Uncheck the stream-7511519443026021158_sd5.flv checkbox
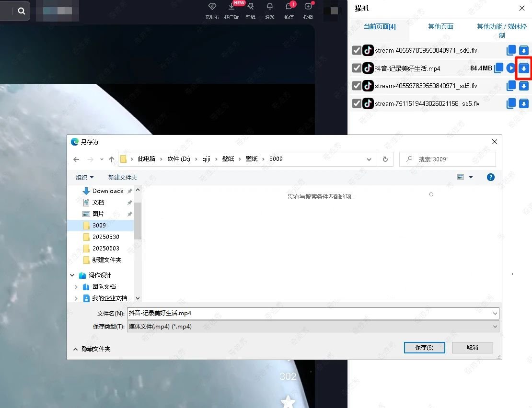 (356, 103)
